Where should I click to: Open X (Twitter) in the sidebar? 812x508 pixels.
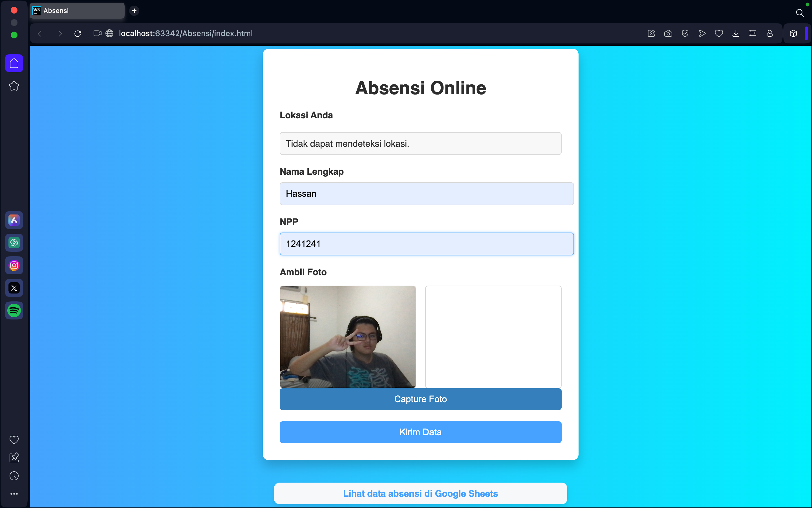14,288
